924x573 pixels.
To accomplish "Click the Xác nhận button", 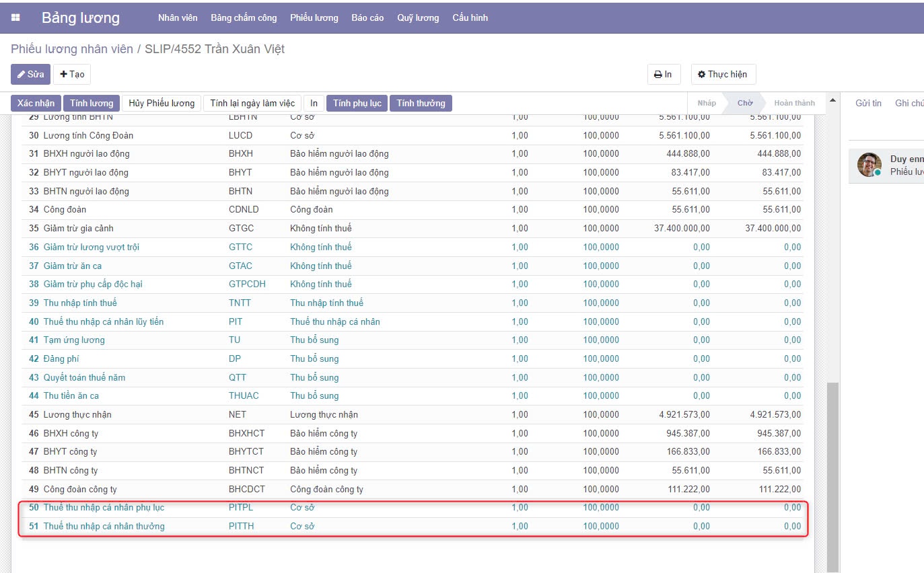I will coord(36,103).
